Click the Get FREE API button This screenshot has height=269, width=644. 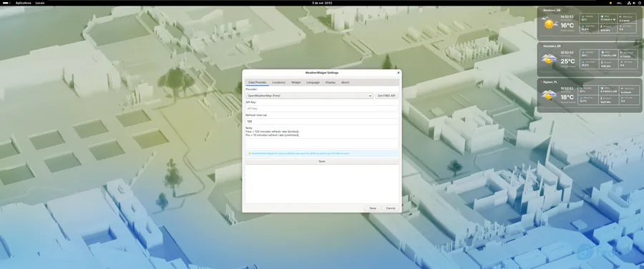(386, 96)
